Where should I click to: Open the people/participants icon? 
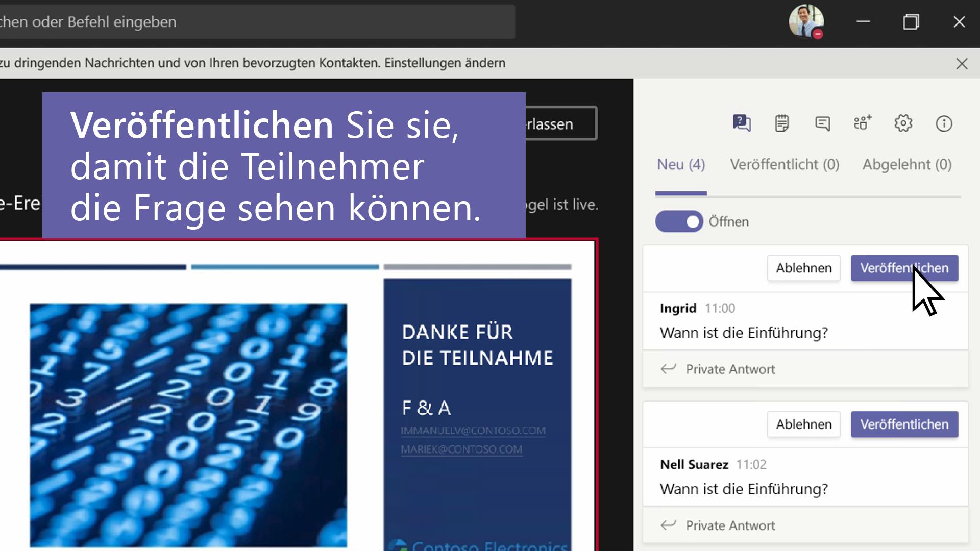click(863, 123)
